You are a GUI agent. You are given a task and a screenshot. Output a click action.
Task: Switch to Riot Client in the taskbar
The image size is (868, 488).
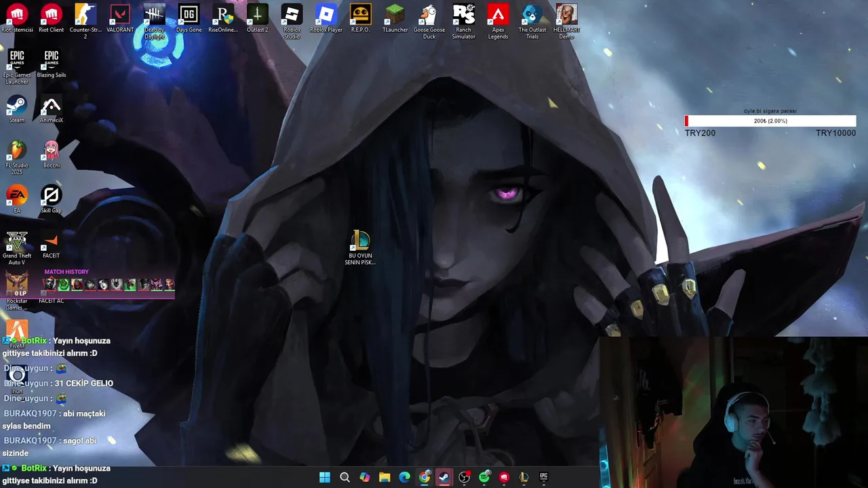(504, 477)
